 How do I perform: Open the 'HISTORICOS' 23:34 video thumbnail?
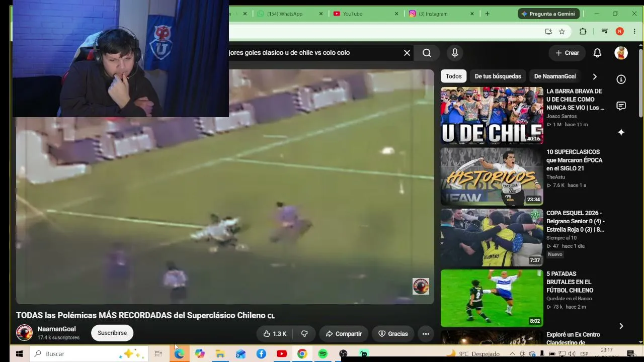point(492,176)
